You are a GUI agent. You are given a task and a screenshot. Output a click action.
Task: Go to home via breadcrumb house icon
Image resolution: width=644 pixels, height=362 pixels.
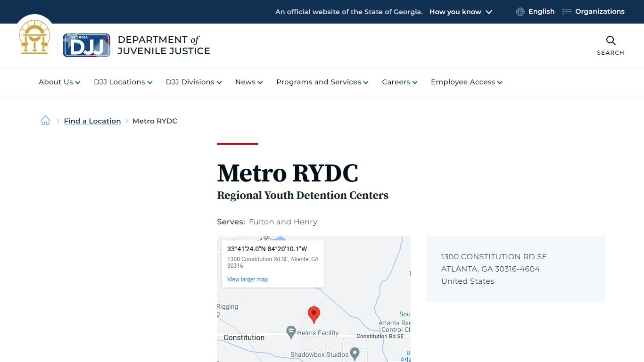(x=45, y=121)
